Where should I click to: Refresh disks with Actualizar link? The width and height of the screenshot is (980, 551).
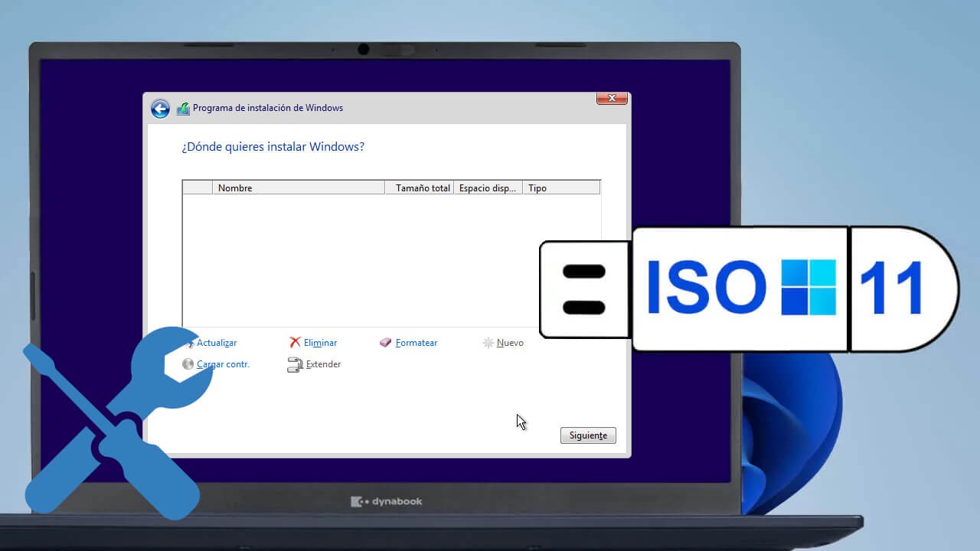point(217,343)
